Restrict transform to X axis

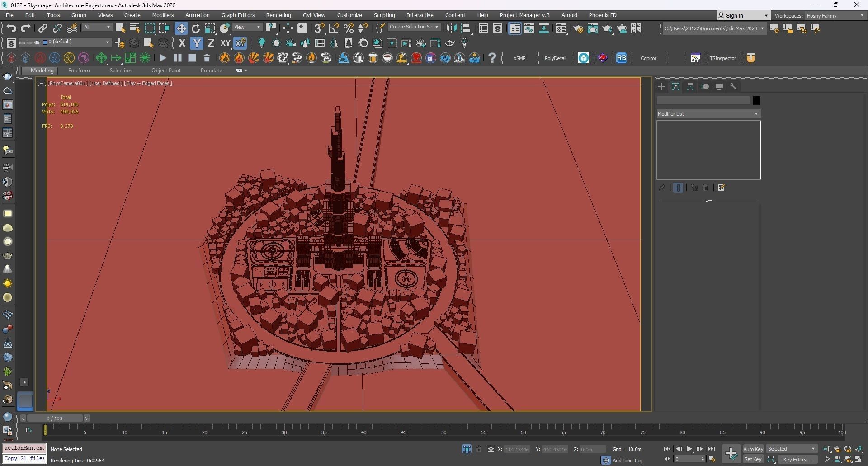182,43
